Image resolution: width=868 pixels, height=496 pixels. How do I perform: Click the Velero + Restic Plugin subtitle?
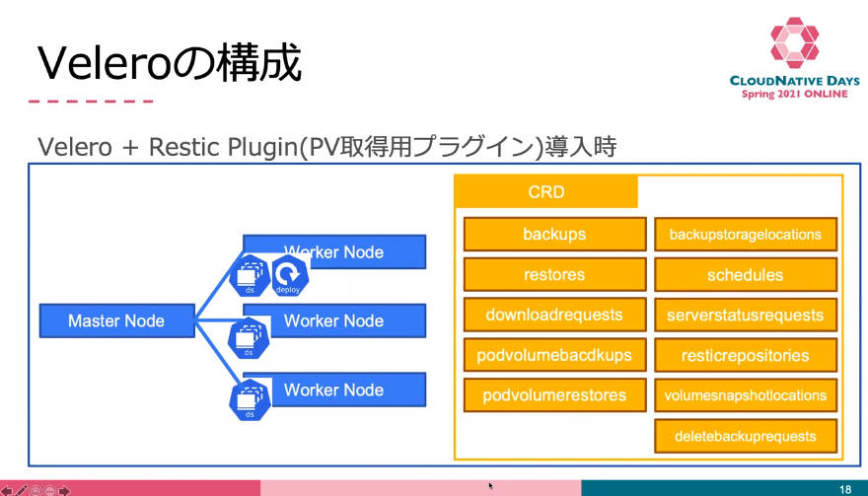click(x=326, y=147)
